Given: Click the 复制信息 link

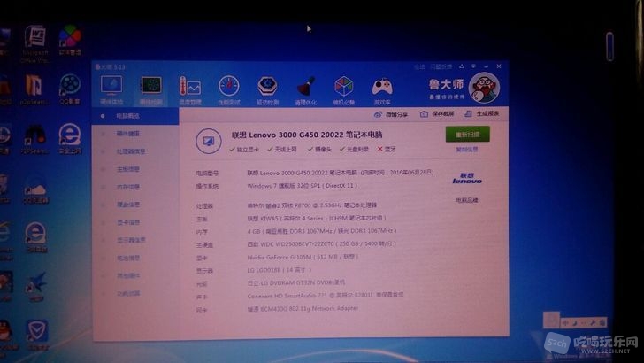Looking at the screenshot, I should click(x=467, y=150).
